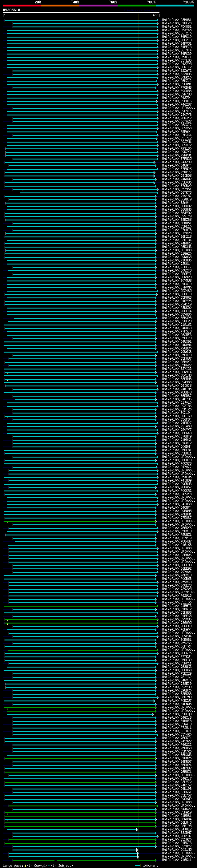
Task: Select hit label UniRef100_B2ZAU6
Action: tap(176, 74)
